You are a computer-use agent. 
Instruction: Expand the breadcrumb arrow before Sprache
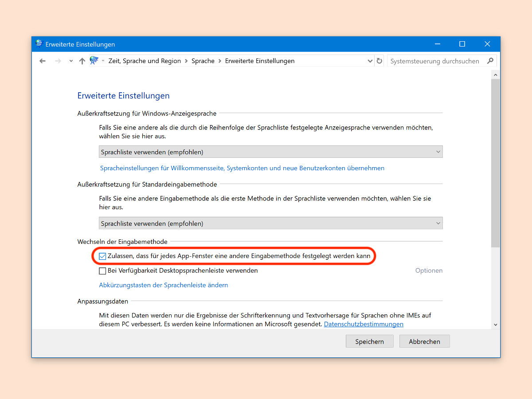point(186,61)
